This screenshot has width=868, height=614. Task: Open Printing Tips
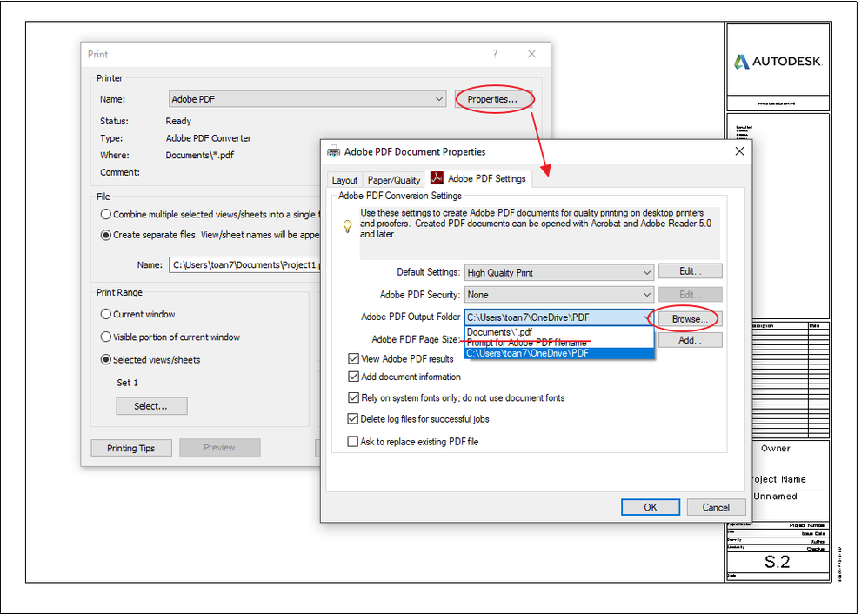pos(131,448)
